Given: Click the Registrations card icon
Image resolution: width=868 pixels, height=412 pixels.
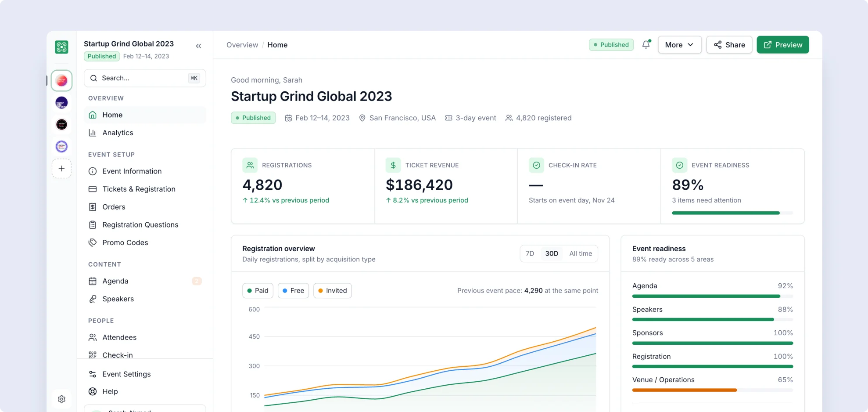Looking at the screenshot, I should (x=250, y=165).
